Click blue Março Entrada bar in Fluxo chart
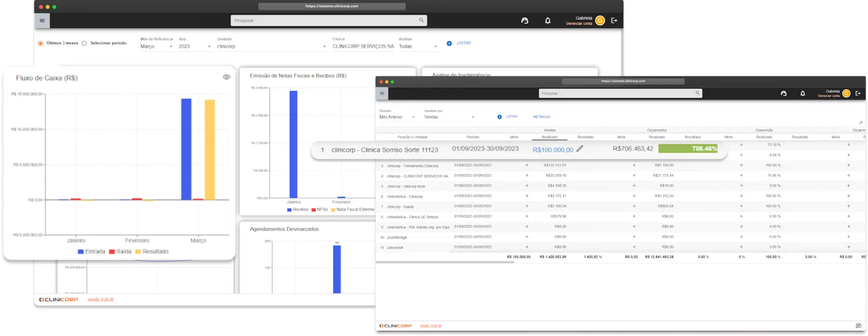 (186, 149)
